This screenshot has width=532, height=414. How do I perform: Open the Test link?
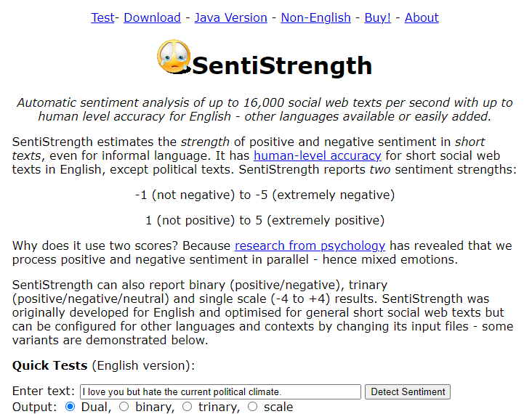click(102, 17)
